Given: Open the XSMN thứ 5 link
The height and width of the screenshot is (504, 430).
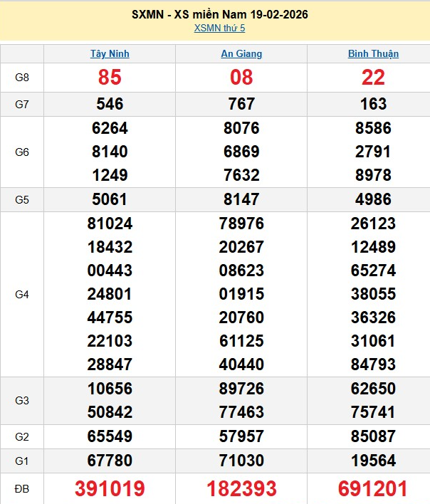Looking at the screenshot, I should tap(219, 27).
